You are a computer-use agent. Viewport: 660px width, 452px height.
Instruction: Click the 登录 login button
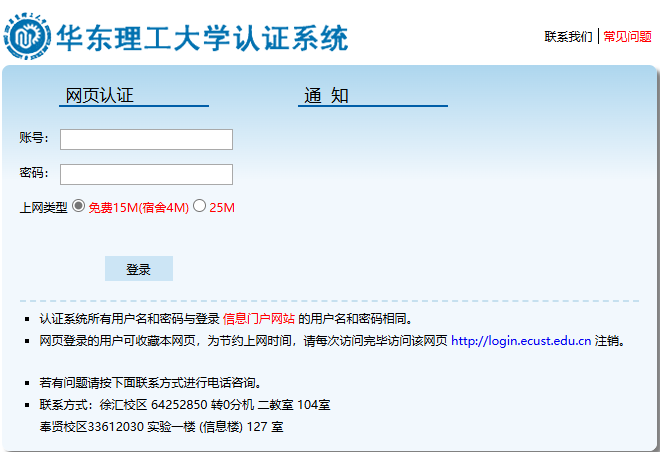pos(139,269)
